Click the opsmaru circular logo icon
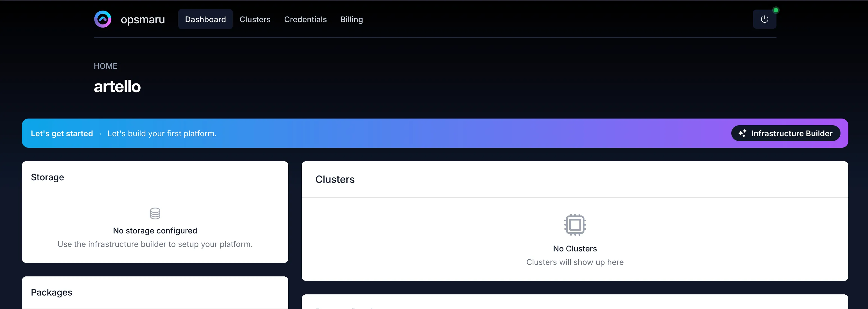This screenshot has width=868, height=309. [x=102, y=19]
